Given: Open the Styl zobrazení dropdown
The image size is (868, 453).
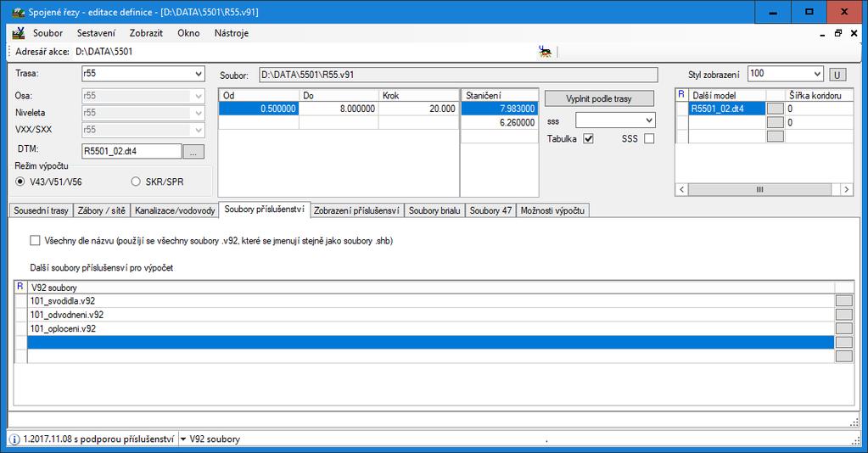Looking at the screenshot, I should point(817,74).
